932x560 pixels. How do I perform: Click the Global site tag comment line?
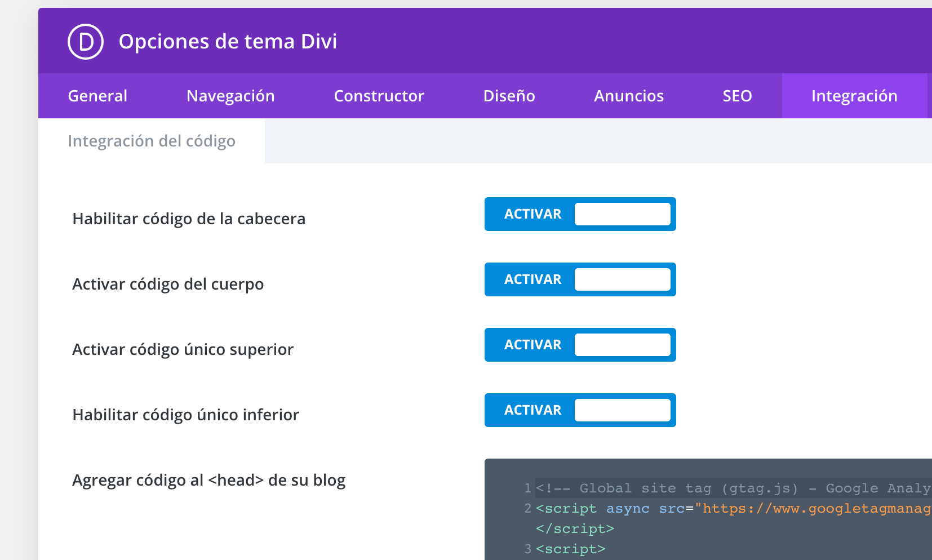tap(733, 488)
